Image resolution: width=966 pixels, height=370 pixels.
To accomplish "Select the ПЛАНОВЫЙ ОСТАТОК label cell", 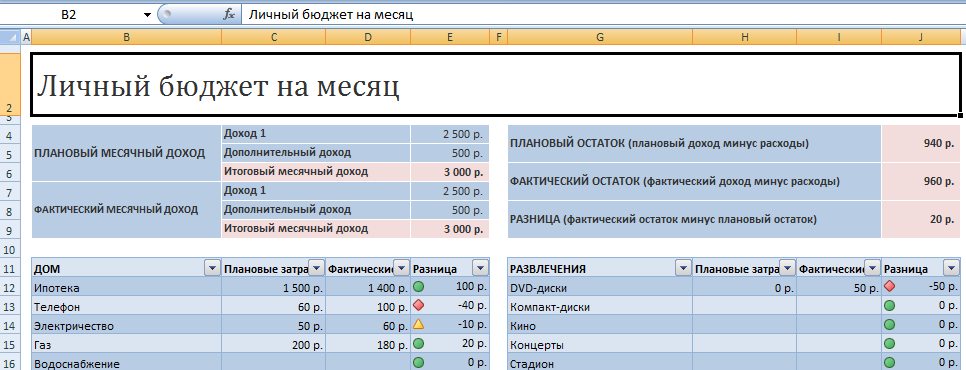I will tap(694, 144).
